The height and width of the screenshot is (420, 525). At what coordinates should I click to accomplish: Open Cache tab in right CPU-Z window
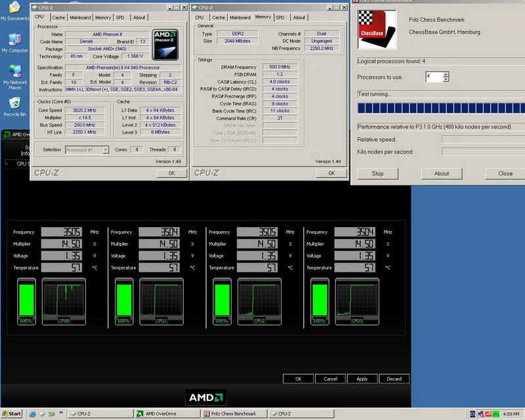click(219, 18)
